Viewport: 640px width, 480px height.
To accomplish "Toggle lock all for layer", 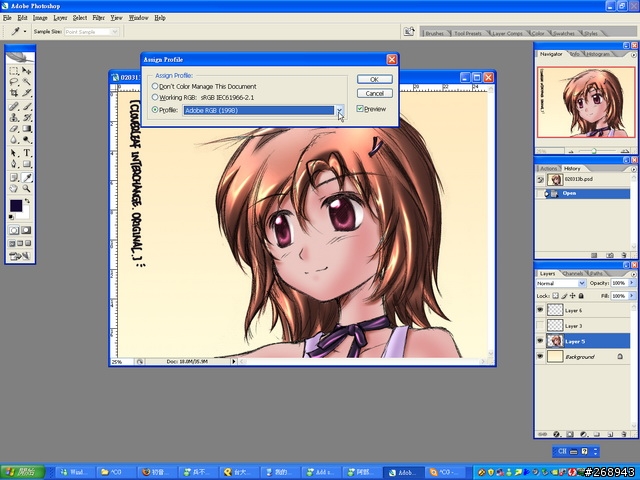I will 581,296.
